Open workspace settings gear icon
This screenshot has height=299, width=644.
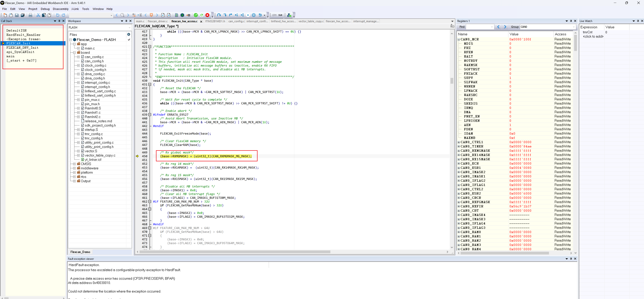[x=129, y=35]
